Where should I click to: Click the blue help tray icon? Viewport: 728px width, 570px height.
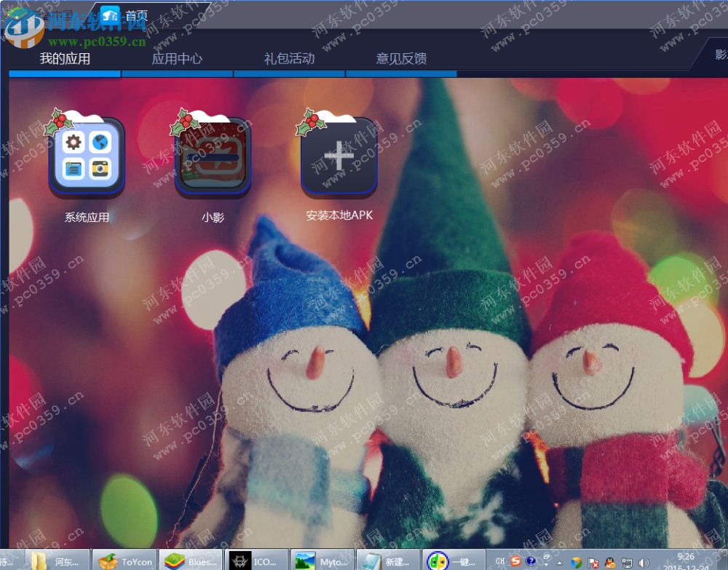(531, 561)
